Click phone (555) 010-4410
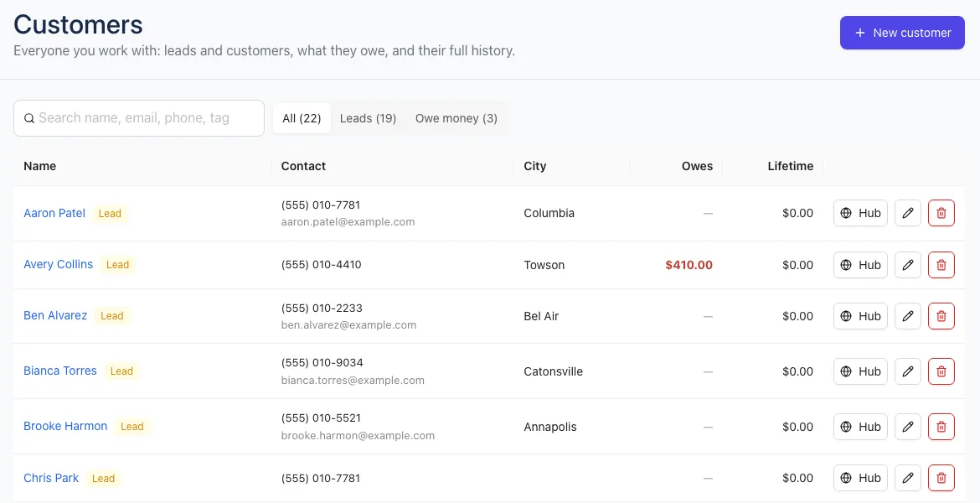 [x=322, y=265]
